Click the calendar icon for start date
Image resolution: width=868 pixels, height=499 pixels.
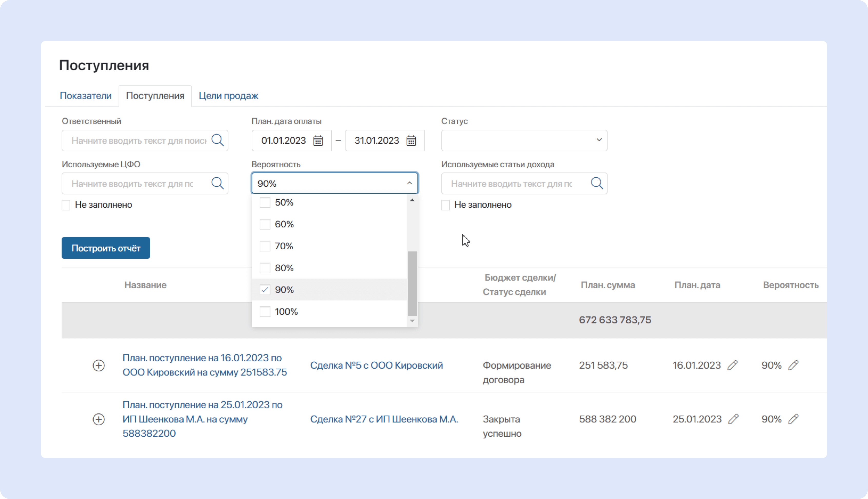(318, 140)
